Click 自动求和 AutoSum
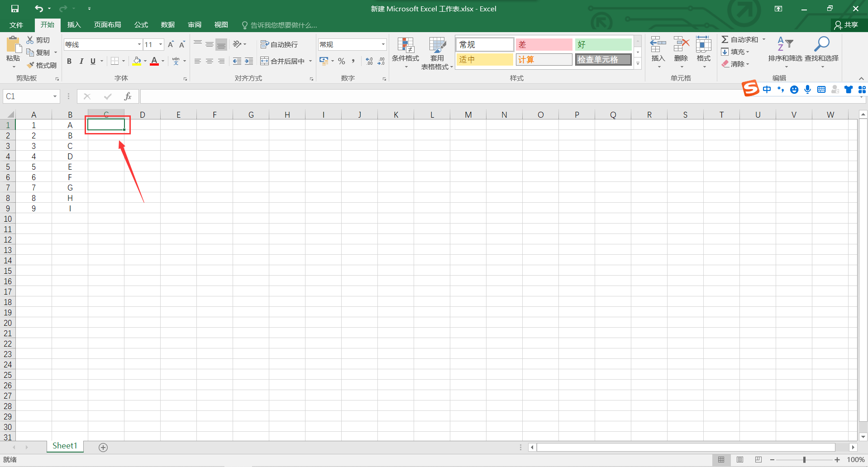This screenshot has width=868, height=467. 740,40
